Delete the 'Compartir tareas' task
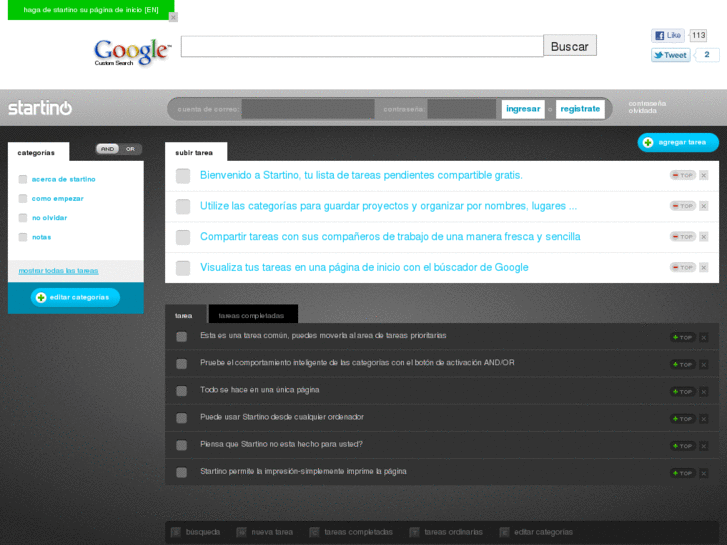This screenshot has width=727, height=545. pos(704,237)
